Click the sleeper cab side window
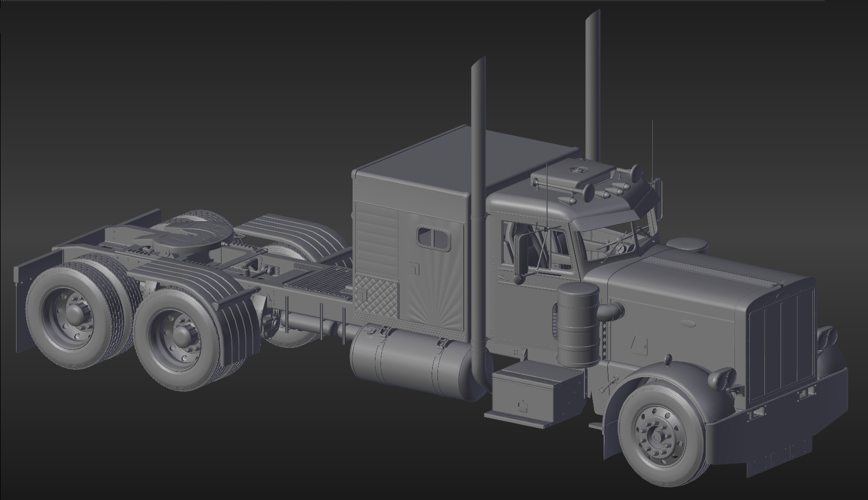This screenshot has height=500, width=868. click(x=433, y=238)
